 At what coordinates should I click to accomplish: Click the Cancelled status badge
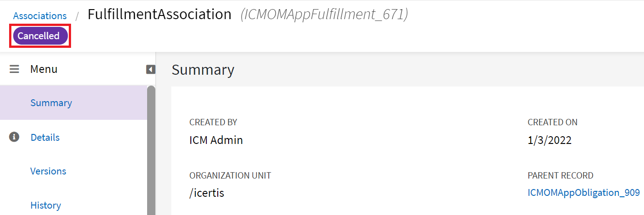coord(39,36)
